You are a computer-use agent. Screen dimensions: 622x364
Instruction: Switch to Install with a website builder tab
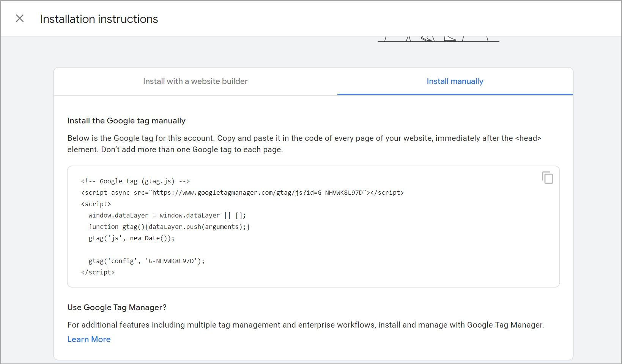click(x=195, y=81)
